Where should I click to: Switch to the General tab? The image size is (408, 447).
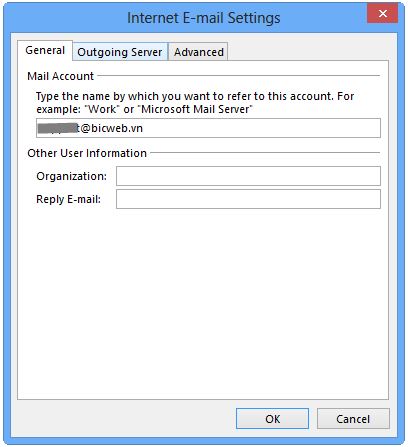(45, 51)
